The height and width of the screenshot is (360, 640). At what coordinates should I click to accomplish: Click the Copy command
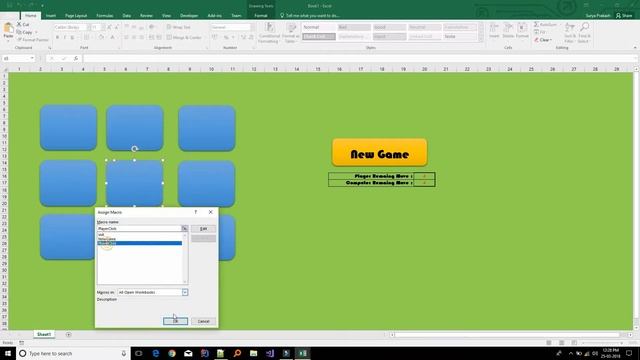[x=25, y=32]
